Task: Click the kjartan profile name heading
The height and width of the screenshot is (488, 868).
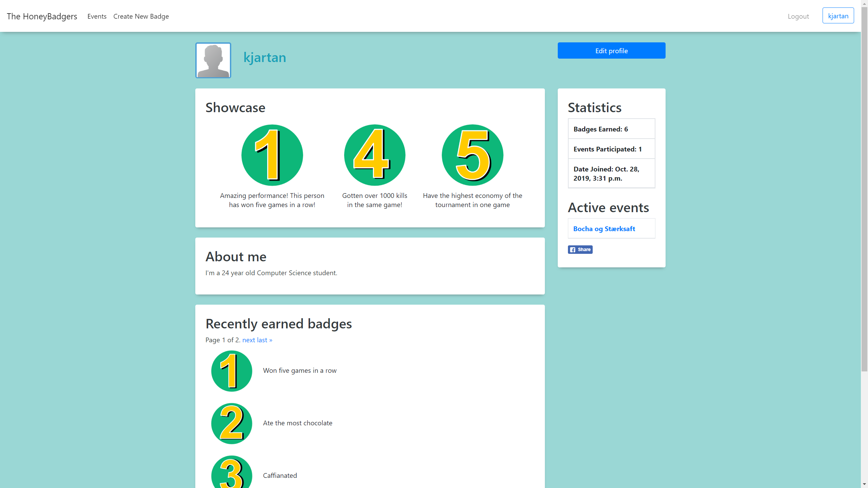Action: 264,57
